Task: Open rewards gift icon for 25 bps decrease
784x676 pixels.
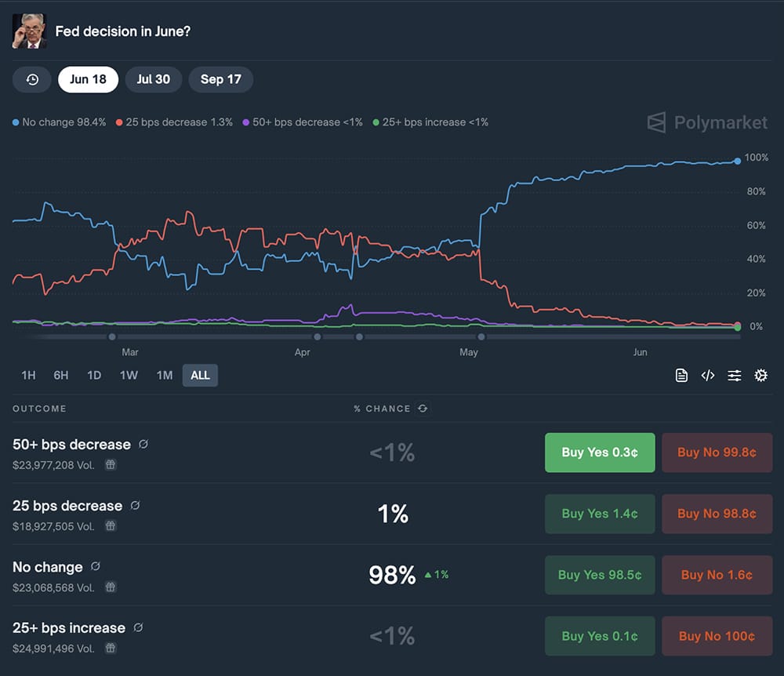Action: point(111,526)
